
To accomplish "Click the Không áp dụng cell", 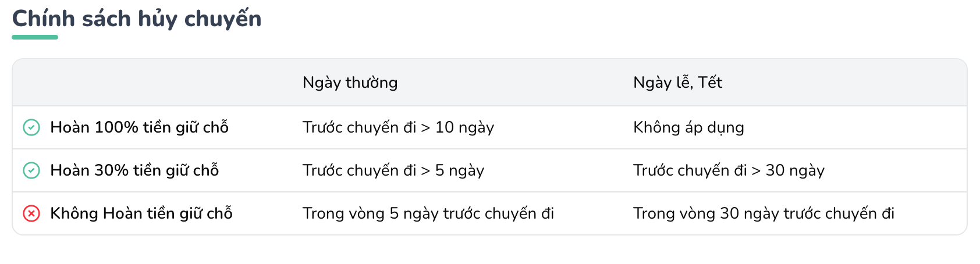I will click(688, 127).
